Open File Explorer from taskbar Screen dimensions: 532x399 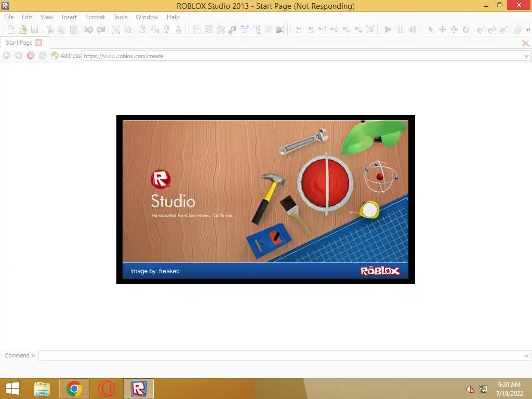(42, 389)
